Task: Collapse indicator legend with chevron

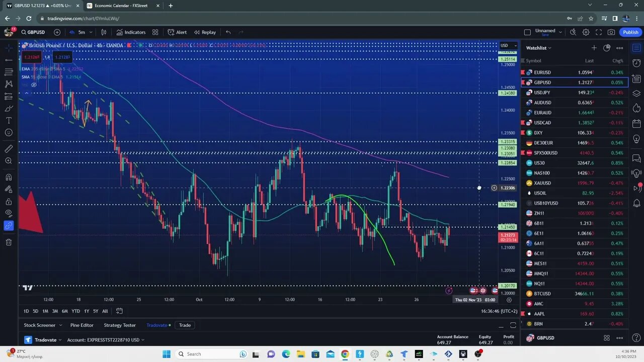Action: [x=26, y=93]
